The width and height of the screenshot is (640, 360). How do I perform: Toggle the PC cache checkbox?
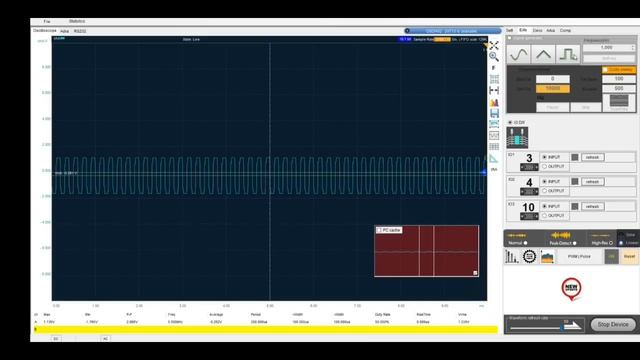point(379,230)
